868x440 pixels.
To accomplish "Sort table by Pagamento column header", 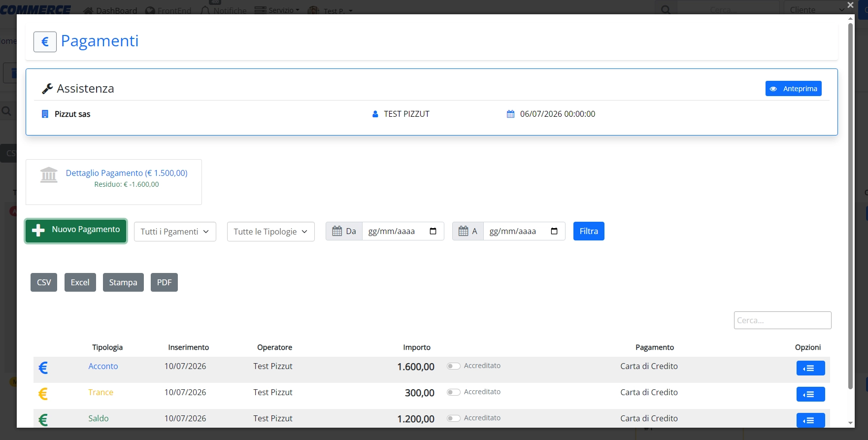I will (x=655, y=347).
